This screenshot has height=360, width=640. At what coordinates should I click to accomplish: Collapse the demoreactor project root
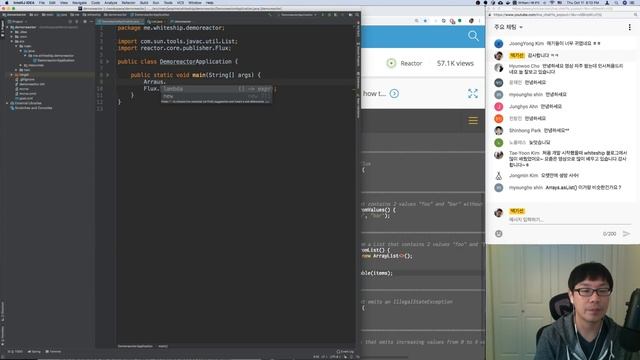[x=7, y=27]
